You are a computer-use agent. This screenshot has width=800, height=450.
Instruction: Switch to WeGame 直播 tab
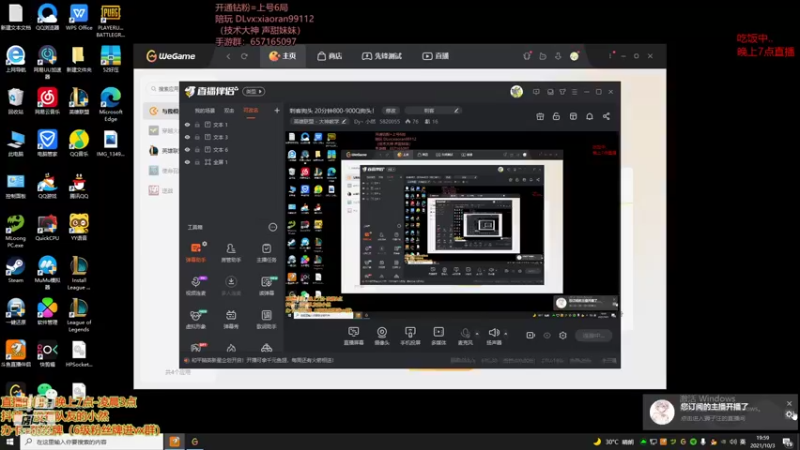(x=436, y=56)
